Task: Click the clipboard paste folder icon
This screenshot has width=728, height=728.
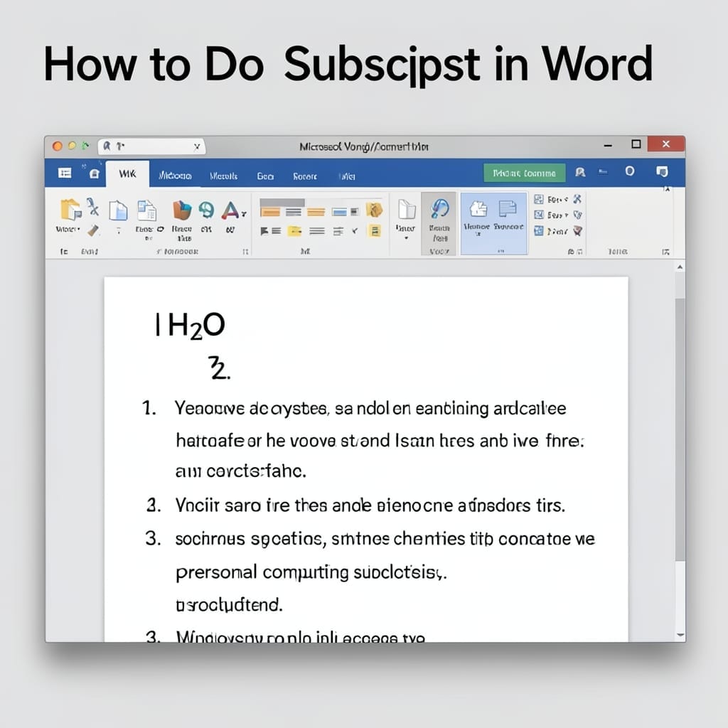Action: (70, 210)
